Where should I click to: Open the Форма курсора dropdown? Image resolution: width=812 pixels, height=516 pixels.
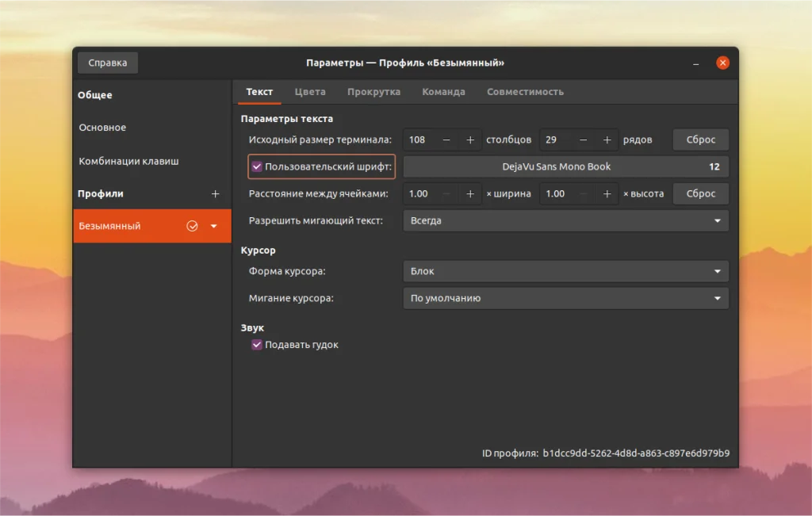tap(565, 271)
